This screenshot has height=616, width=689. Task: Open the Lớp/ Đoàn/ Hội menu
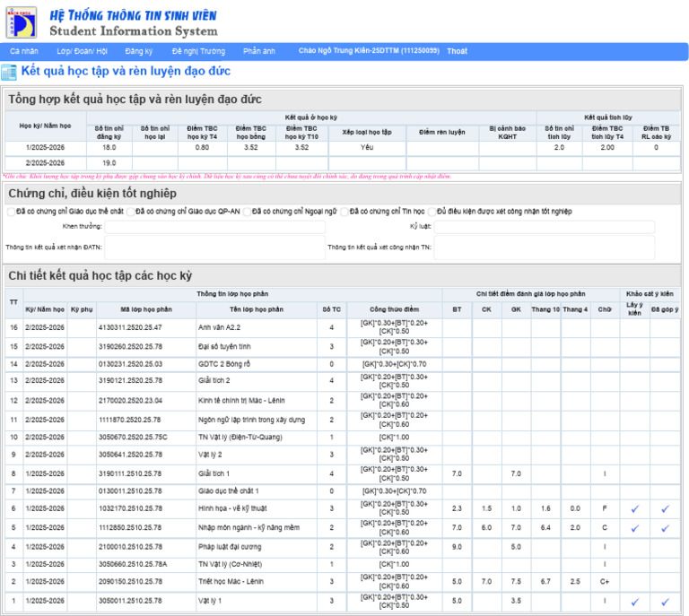click(x=82, y=51)
